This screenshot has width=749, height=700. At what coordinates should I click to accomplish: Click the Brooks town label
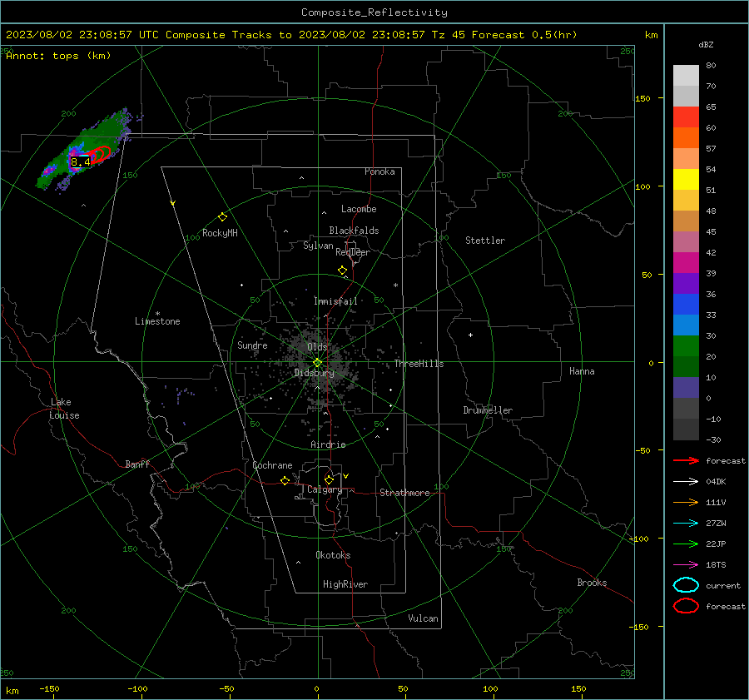tap(592, 583)
